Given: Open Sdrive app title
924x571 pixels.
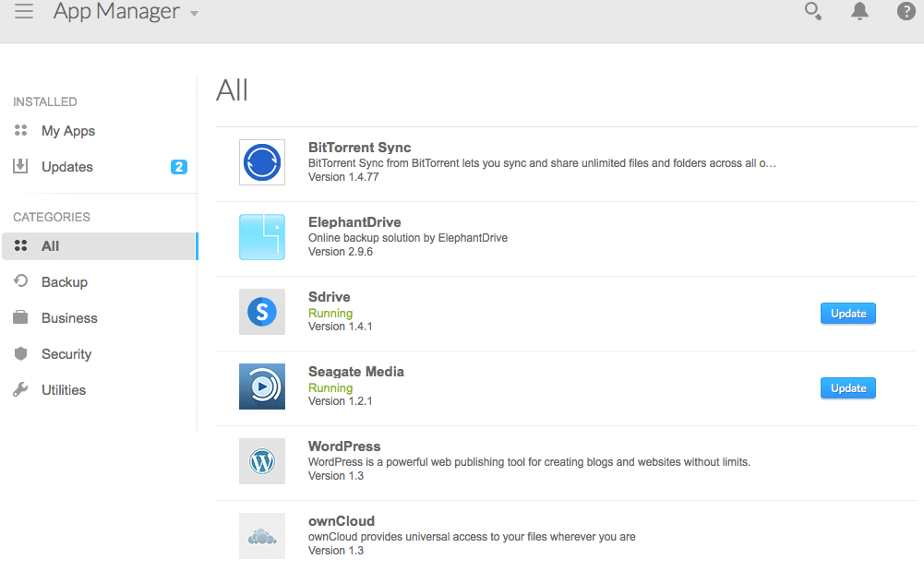Looking at the screenshot, I should tap(330, 297).
